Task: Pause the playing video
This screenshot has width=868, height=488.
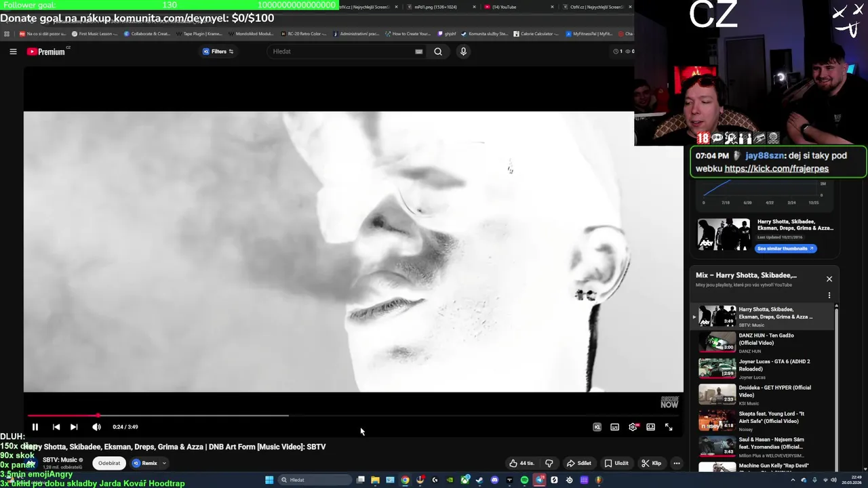Action: 35,427
